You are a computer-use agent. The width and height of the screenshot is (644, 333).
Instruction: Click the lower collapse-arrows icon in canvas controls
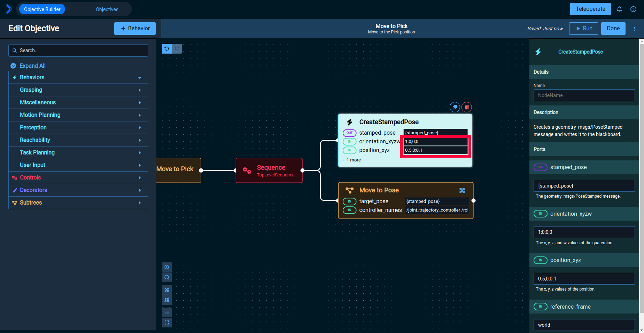pos(167,300)
